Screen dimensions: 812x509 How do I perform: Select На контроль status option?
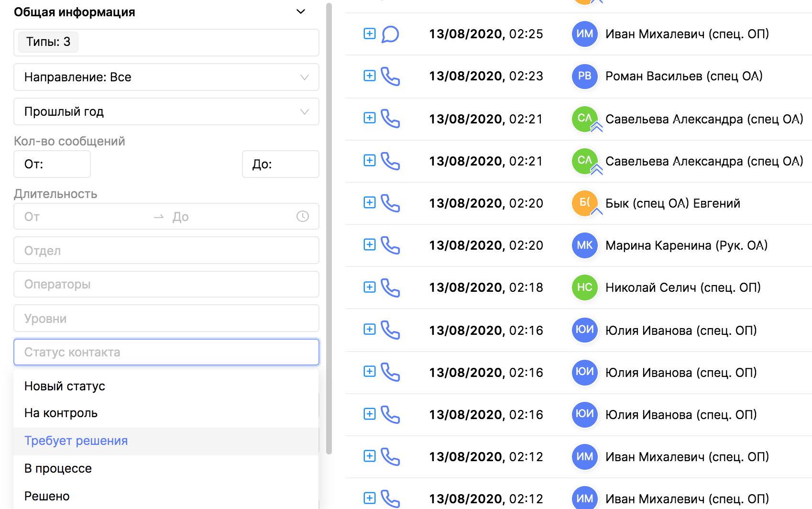pyautogui.click(x=61, y=413)
